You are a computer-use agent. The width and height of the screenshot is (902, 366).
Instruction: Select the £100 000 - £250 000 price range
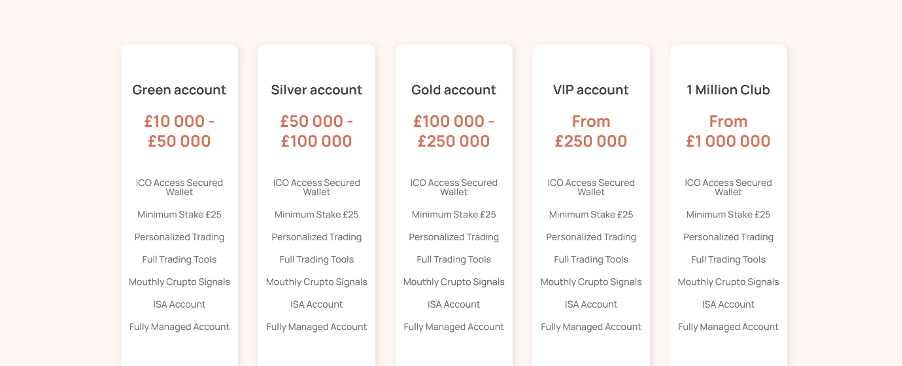coord(453,131)
